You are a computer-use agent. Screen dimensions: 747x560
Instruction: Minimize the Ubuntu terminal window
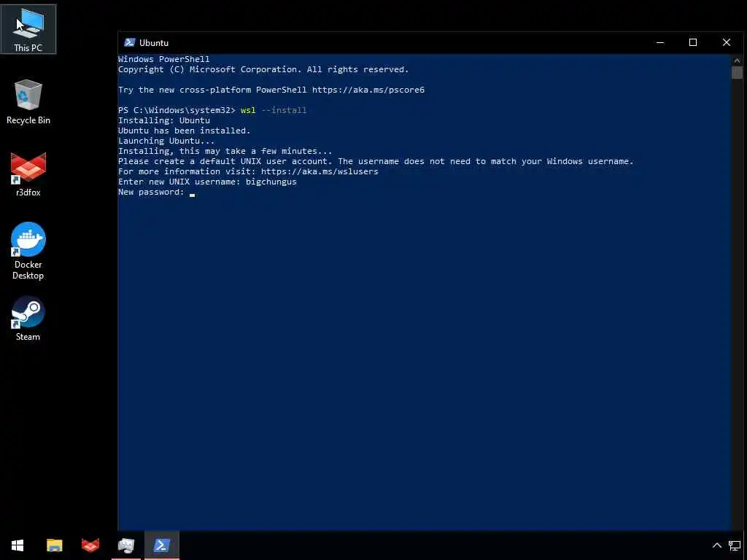[x=659, y=42]
